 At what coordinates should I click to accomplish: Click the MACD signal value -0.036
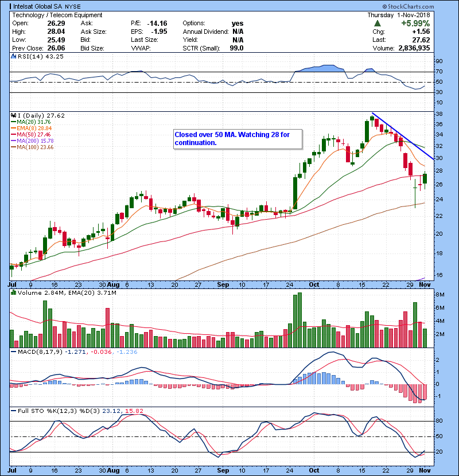pyautogui.click(x=101, y=352)
